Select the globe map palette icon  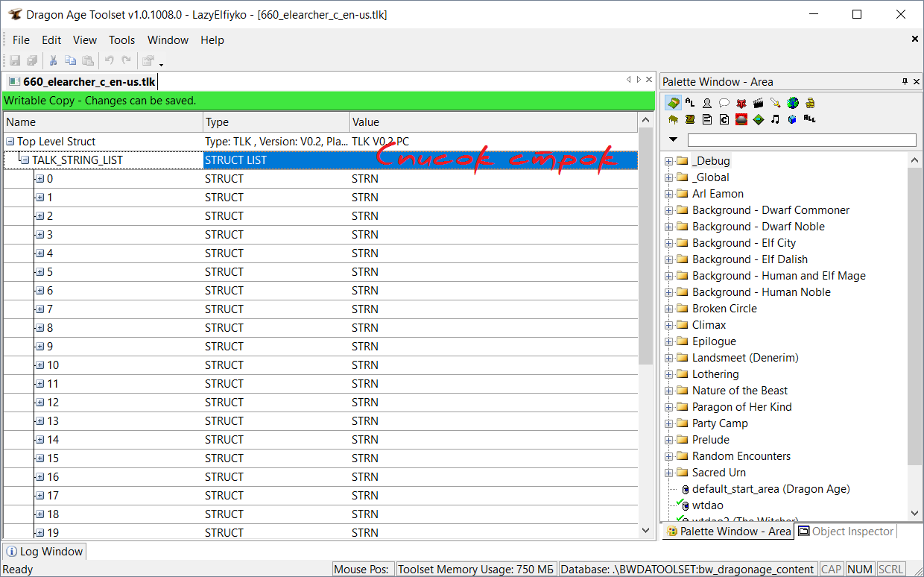[793, 103]
